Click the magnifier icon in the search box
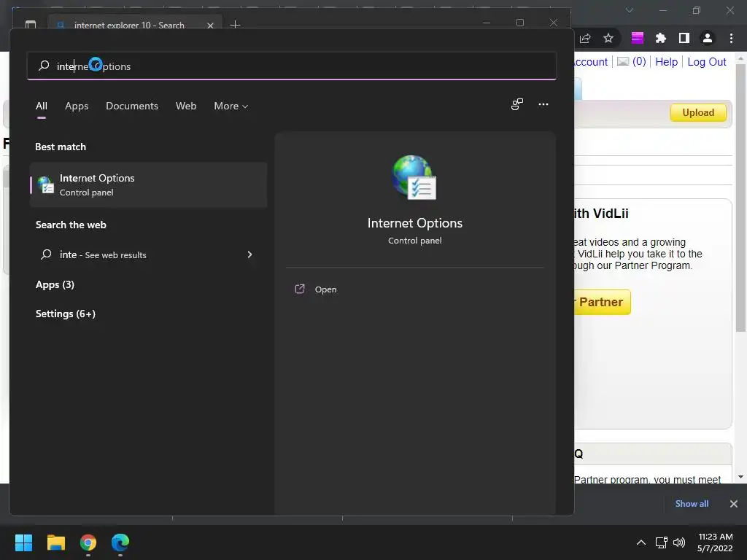The image size is (747, 560). [x=44, y=65]
